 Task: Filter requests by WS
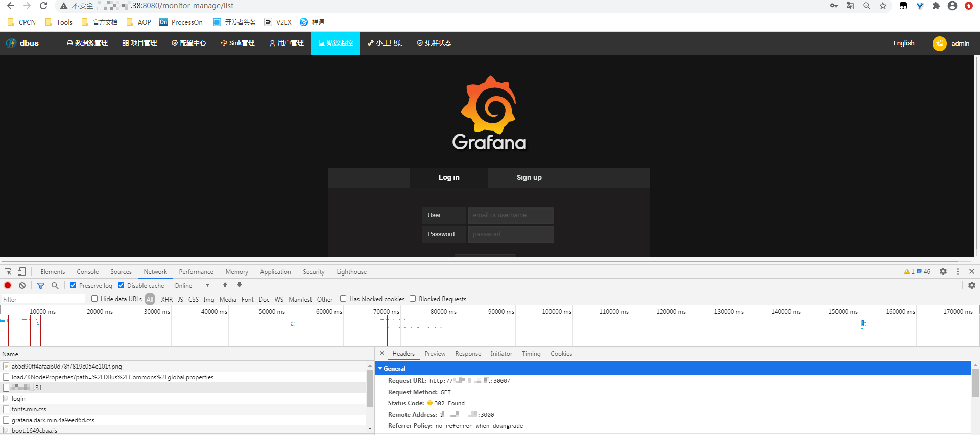[x=279, y=299]
